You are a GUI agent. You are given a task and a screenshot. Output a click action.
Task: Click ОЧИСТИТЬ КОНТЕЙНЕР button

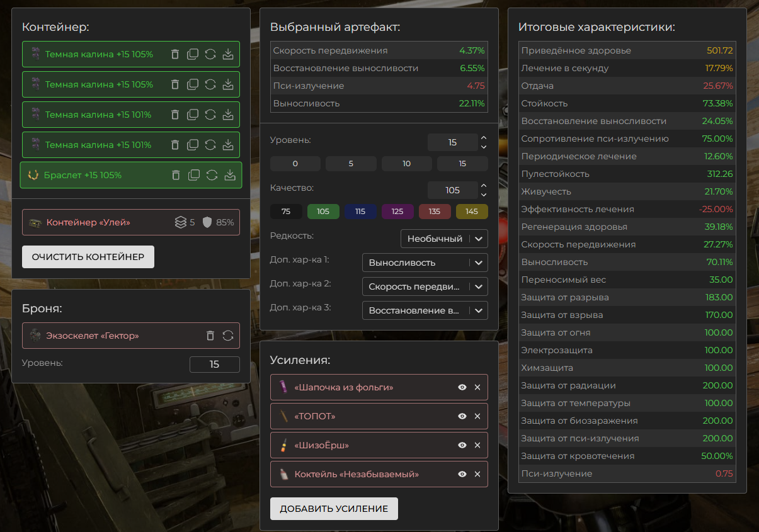[x=88, y=257]
